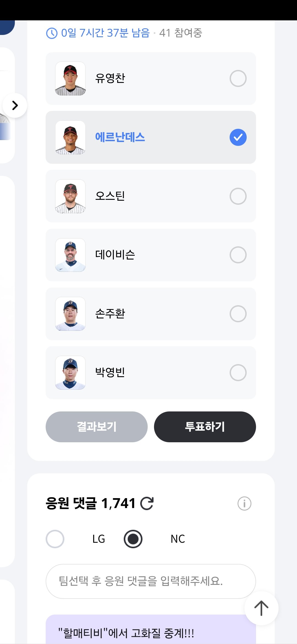
Task: Select the 오스틴 radio option
Action: pos(238,196)
